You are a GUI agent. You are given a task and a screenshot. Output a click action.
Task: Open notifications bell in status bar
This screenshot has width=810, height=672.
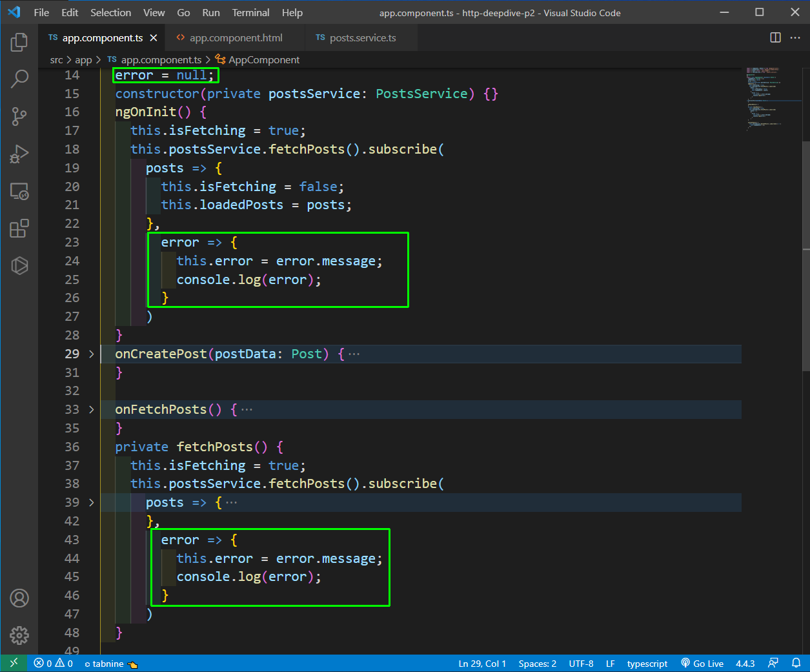[x=796, y=663]
